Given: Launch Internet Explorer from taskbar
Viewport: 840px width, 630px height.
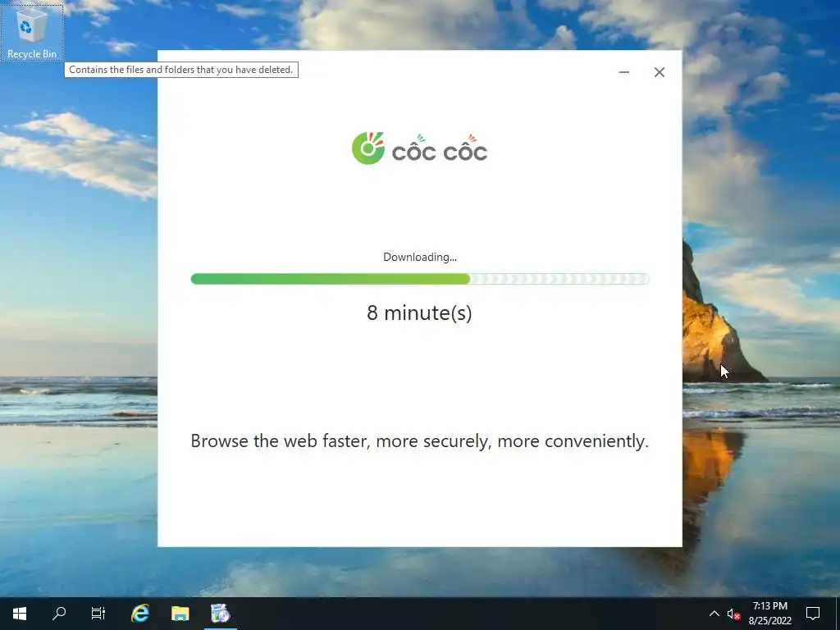Looking at the screenshot, I should click(140, 614).
